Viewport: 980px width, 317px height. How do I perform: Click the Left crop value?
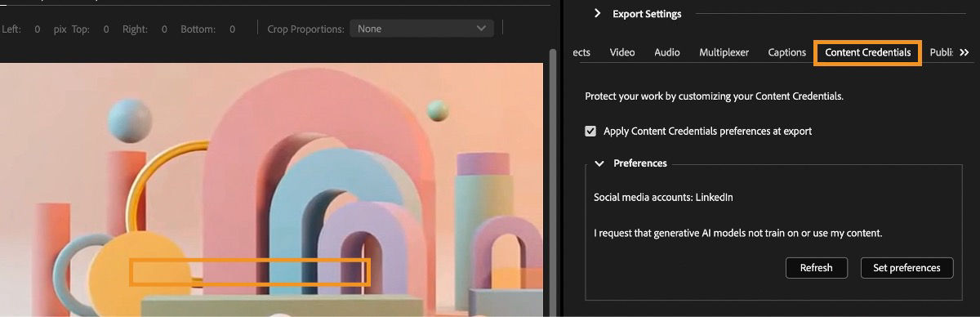pos(38,29)
